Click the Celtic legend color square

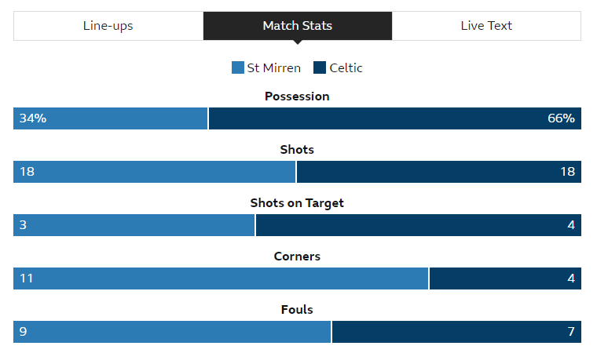click(x=320, y=67)
